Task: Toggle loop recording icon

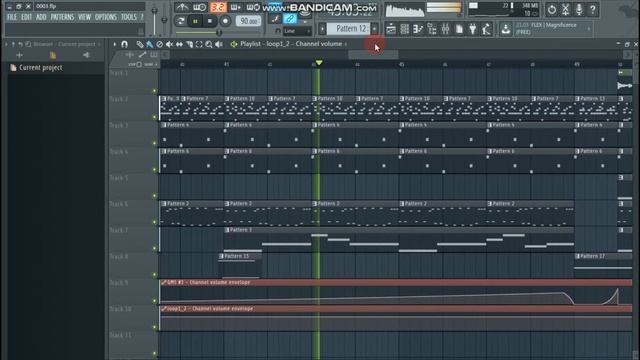Action: pyautogui.click(x=253, y=7)
